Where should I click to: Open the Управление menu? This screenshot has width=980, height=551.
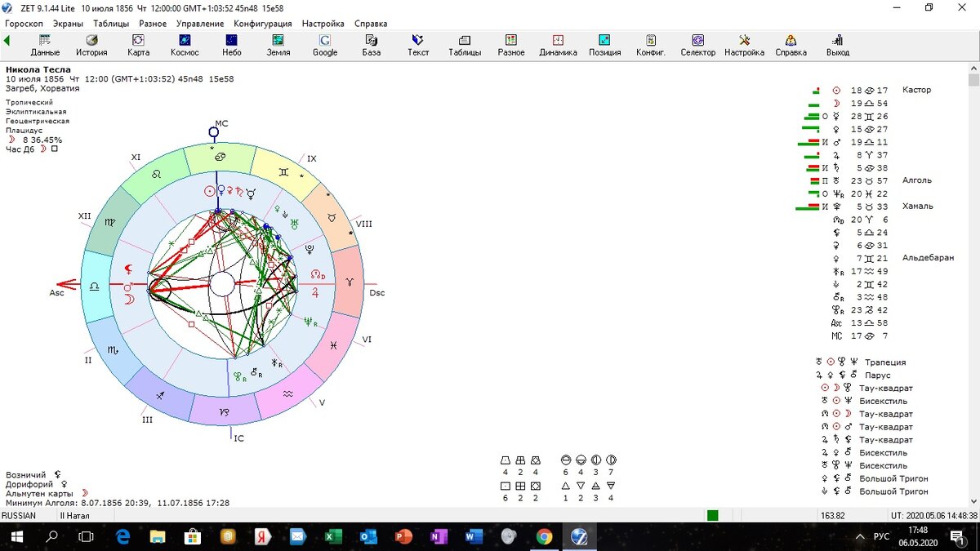[x=200, y=24]
